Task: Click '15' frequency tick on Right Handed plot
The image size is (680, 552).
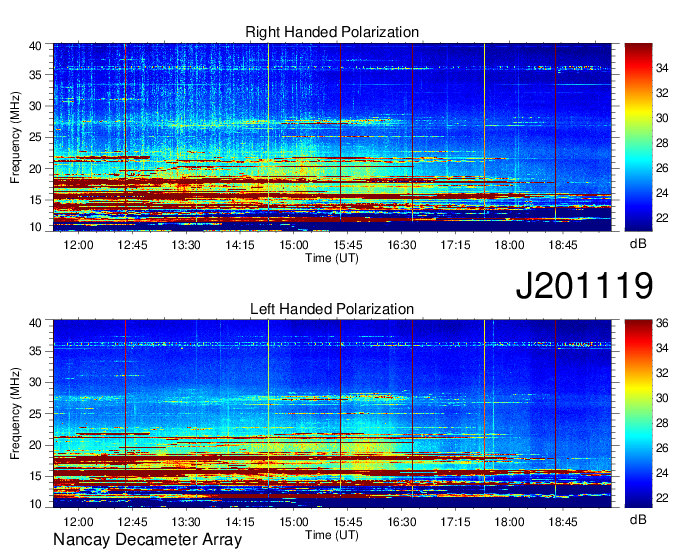Action: [36, 200]
